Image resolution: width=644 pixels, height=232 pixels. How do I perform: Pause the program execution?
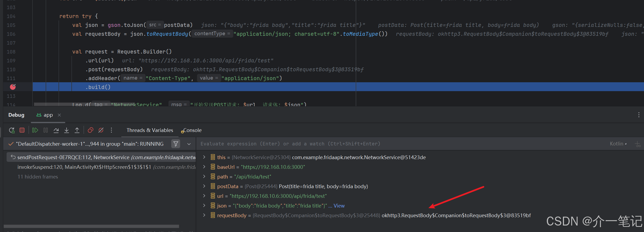46,130
